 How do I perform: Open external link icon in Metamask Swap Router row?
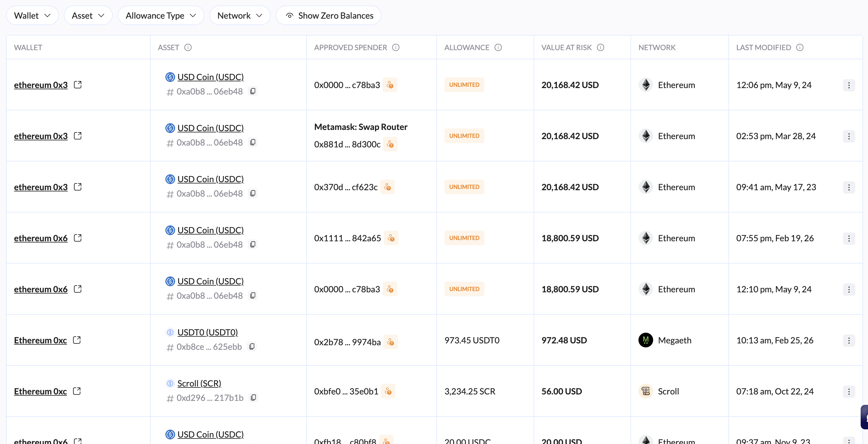tap(78, 135)
